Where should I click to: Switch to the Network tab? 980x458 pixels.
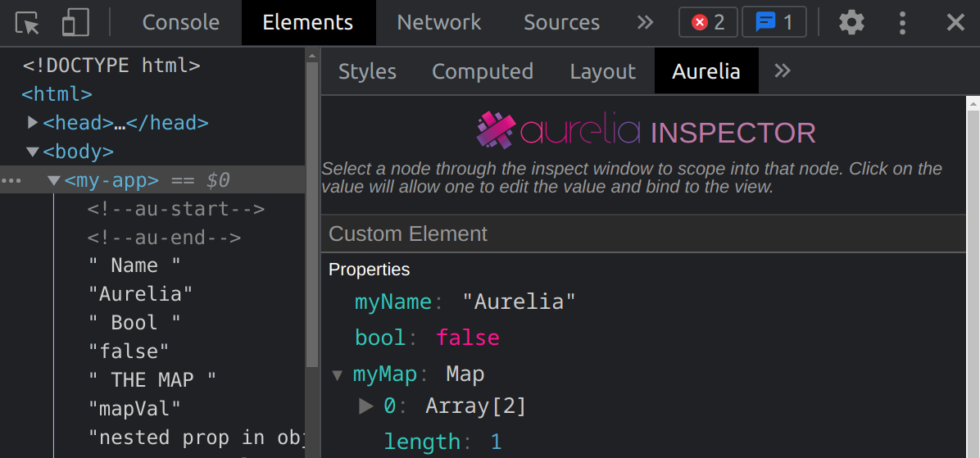tap(438, 23)
